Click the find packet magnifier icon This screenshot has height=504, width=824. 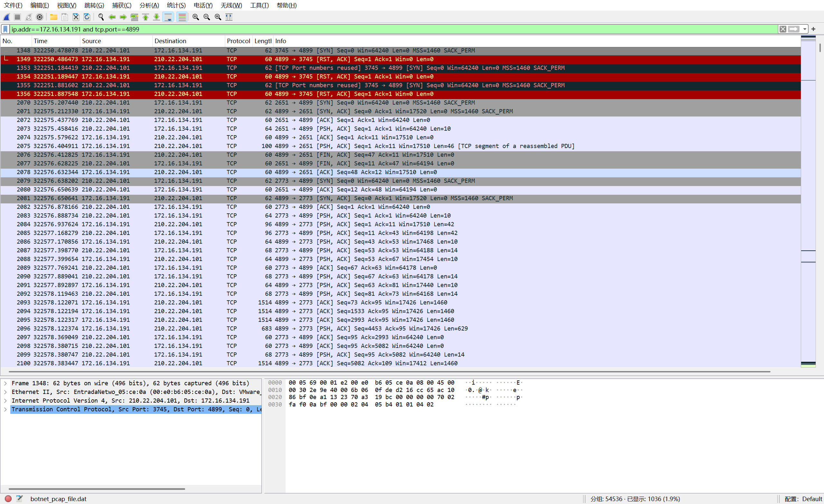tap(101, 17)
